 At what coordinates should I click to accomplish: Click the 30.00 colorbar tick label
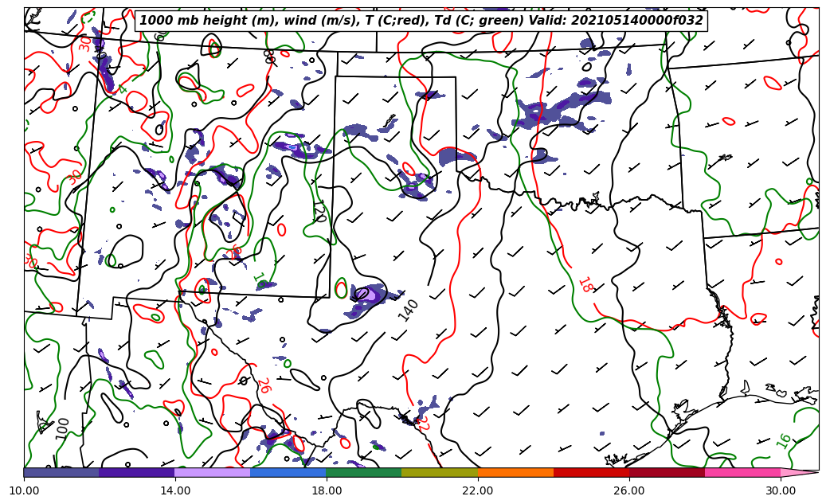tap(781, 490)
